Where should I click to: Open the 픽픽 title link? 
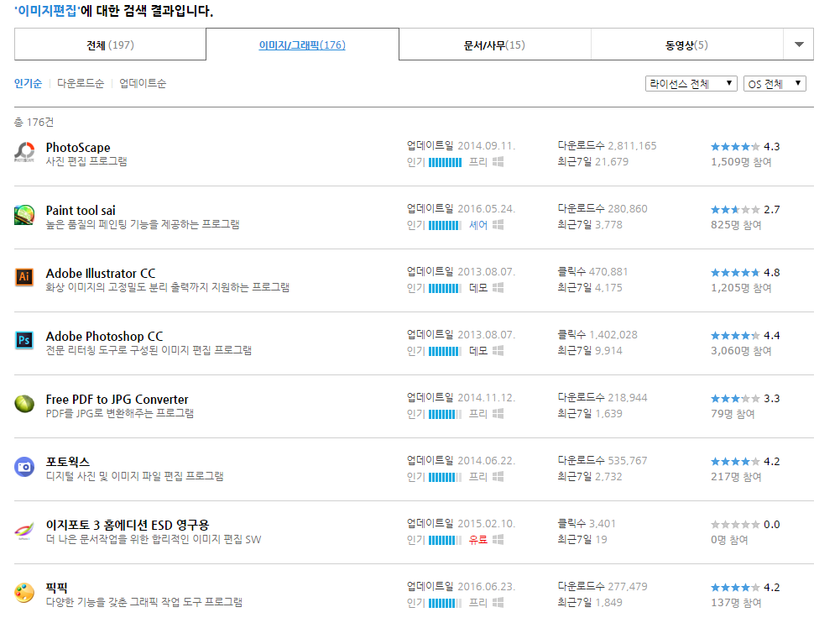pyautogui.click(x=56, y=588)
